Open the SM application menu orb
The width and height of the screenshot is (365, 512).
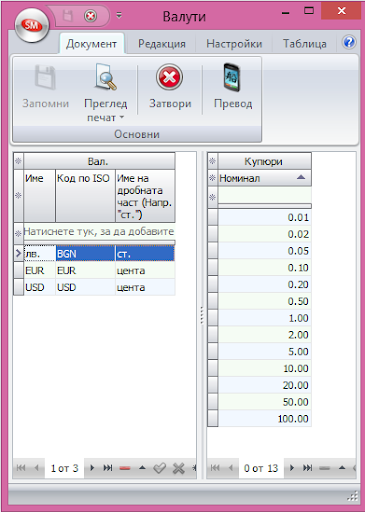click(x=32, y=25)
